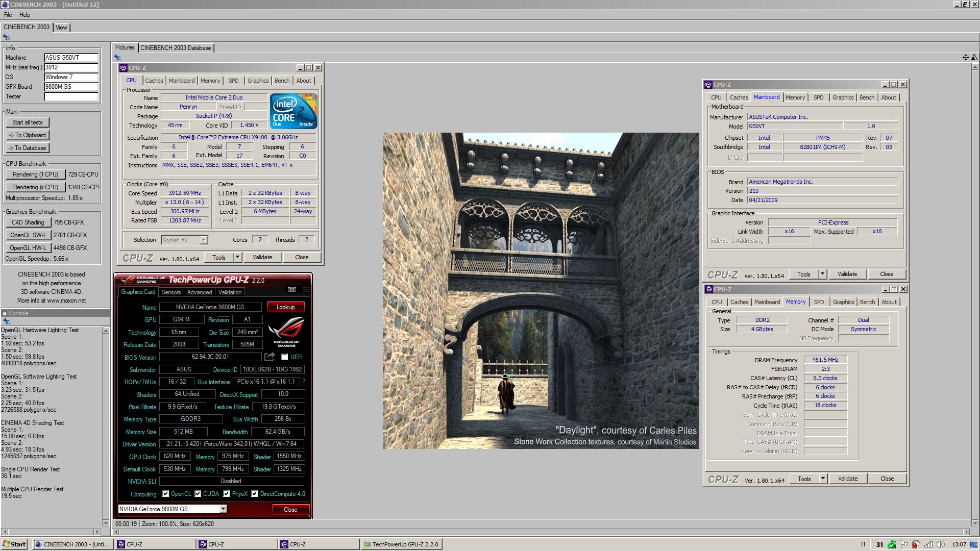Click the To Database button

coord(28,148)
